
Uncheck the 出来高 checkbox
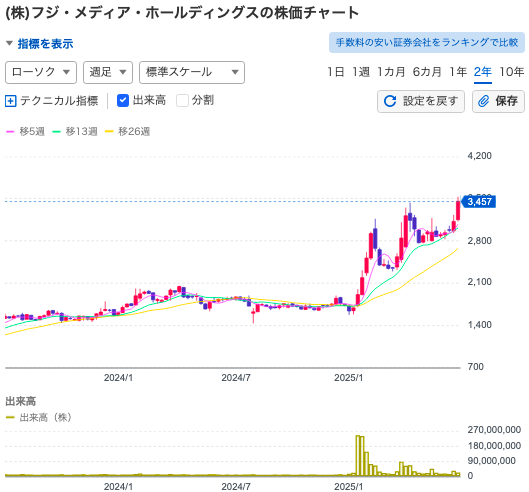click(123, 101)
